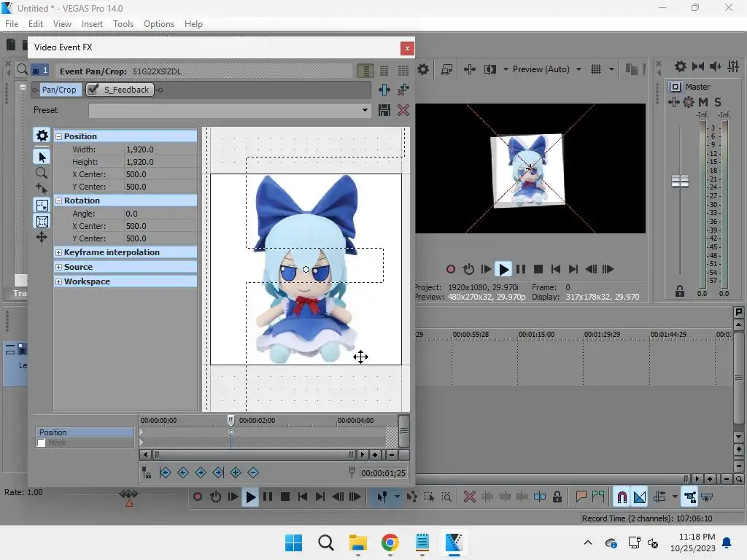
Task: Remove selected plug-in from the chain
Action: (x=403, y=90)
